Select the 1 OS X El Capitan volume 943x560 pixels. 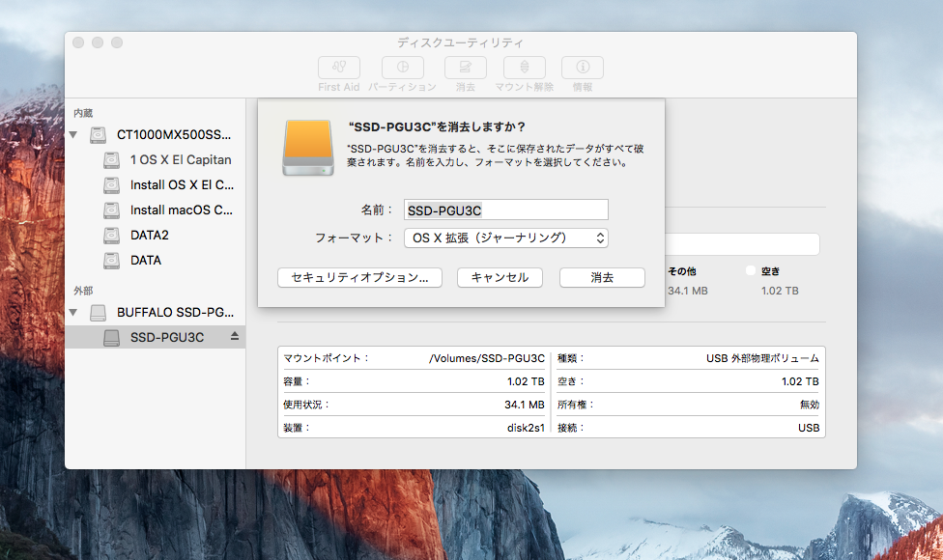(x=180, y=159)
